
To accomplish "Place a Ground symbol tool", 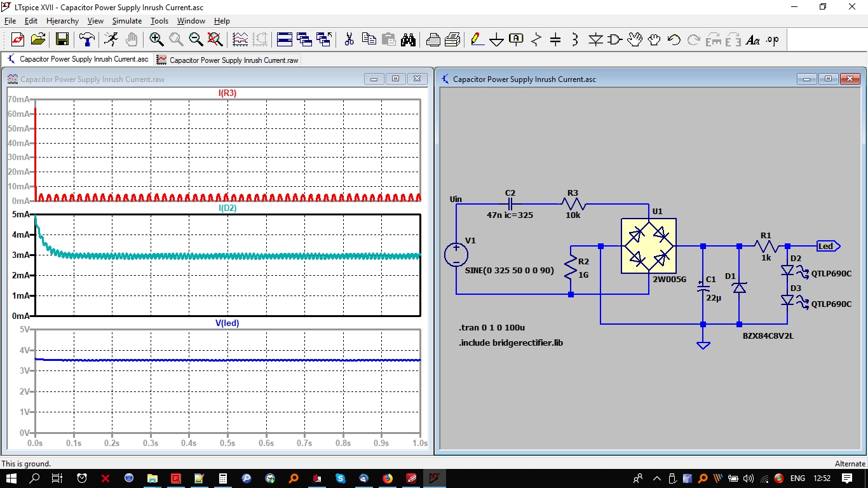I will 497,39.
